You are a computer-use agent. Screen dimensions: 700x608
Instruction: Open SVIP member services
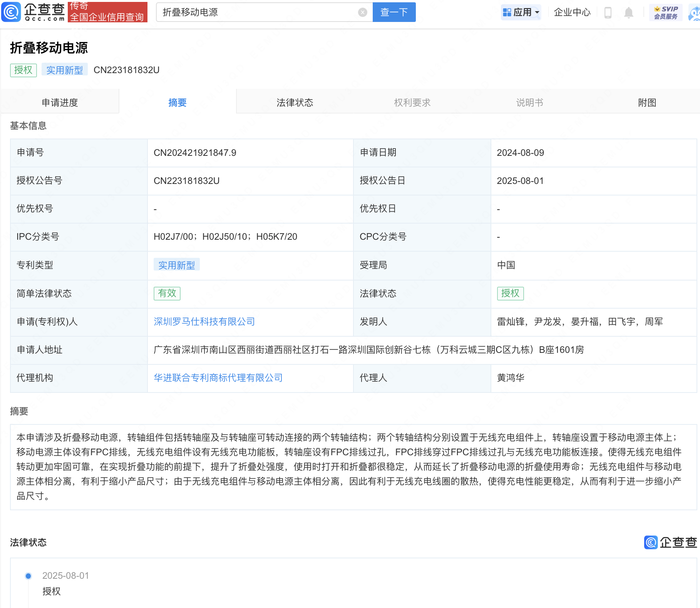(666, 13)
